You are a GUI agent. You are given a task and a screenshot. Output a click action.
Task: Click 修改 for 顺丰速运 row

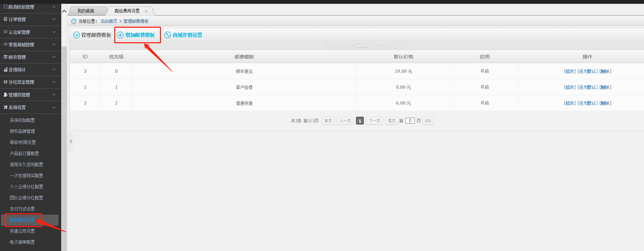tap(570, 71)
